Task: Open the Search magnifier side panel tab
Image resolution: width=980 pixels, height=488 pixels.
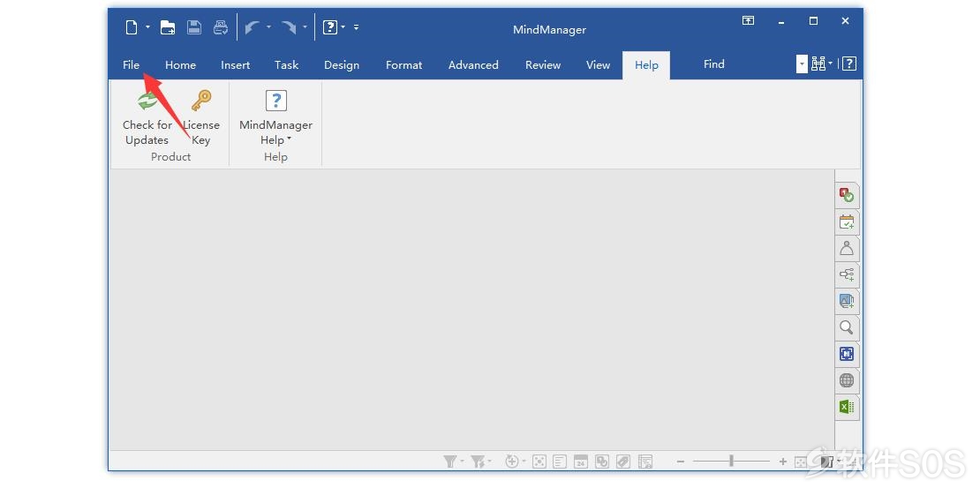Action: [847, 327]
